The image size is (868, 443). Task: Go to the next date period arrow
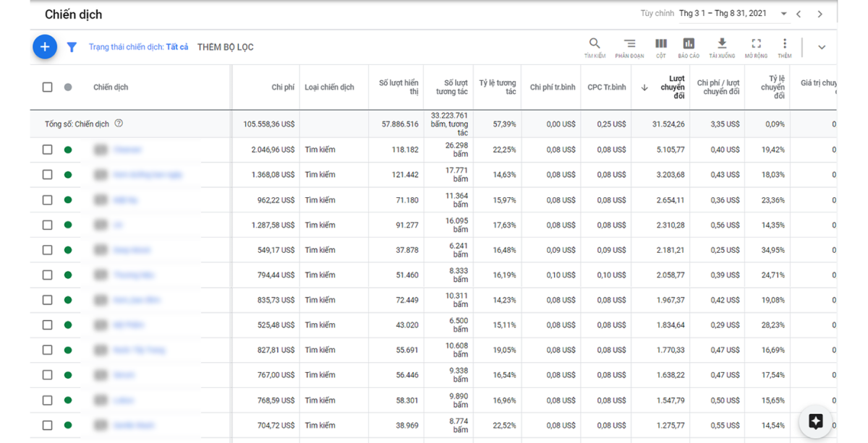click(x=820, y=14)
